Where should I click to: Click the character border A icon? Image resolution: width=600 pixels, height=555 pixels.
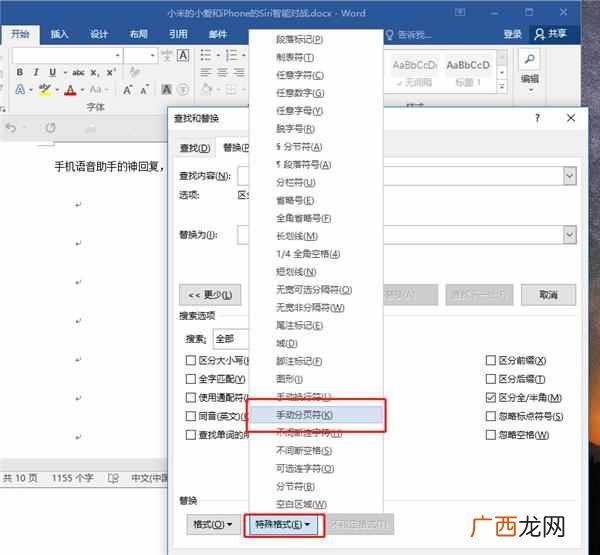tap(183, 56)
